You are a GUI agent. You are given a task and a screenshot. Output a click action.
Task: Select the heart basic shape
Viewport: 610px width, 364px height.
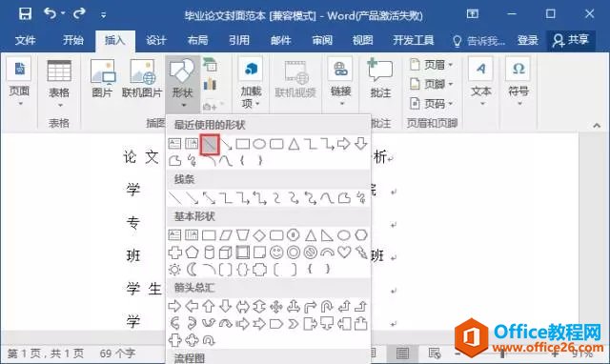pyautogui.click(x=344, y=252)
